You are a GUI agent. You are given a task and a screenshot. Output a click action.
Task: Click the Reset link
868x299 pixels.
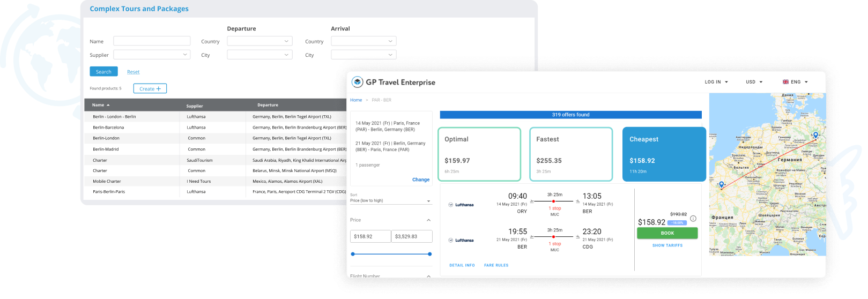point(133,72)
